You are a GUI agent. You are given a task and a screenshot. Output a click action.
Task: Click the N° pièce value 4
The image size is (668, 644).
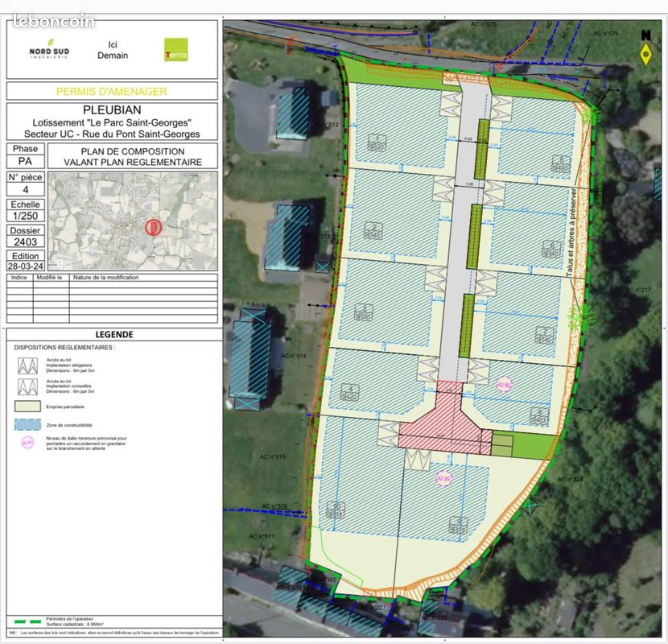point(26,190)
